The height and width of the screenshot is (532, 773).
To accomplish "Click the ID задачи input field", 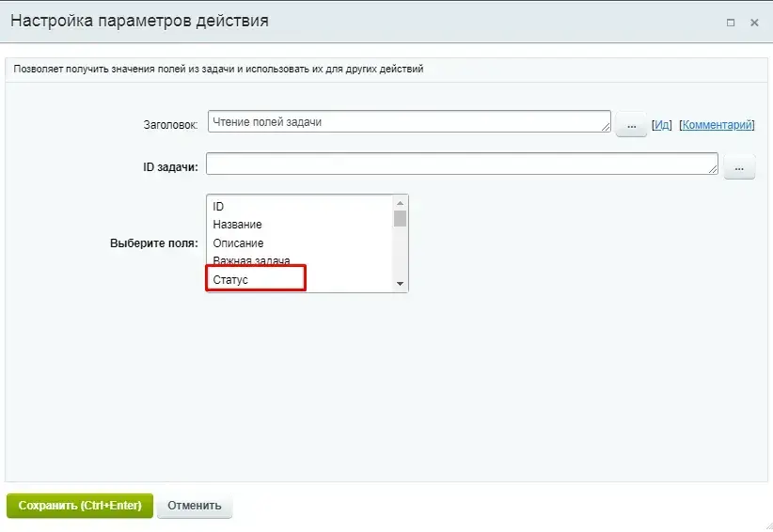I will tap(462, 164).
